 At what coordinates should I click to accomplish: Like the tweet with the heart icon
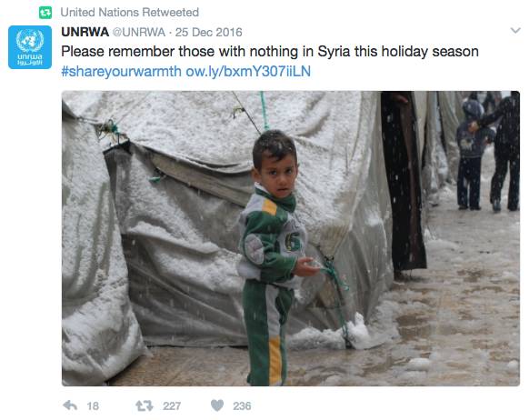(x=217, y=405)
